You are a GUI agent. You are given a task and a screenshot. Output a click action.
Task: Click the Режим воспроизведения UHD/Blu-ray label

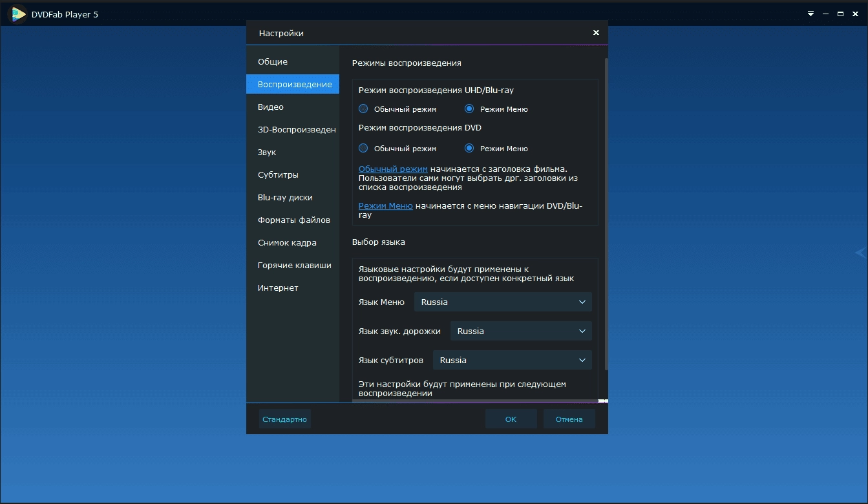436,90
